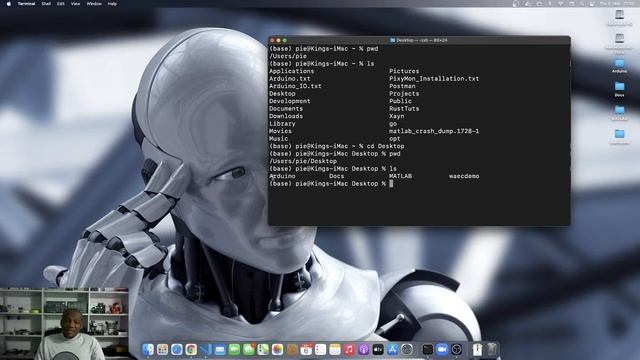
Task: Click the menu bar clock
Action: 618,4
